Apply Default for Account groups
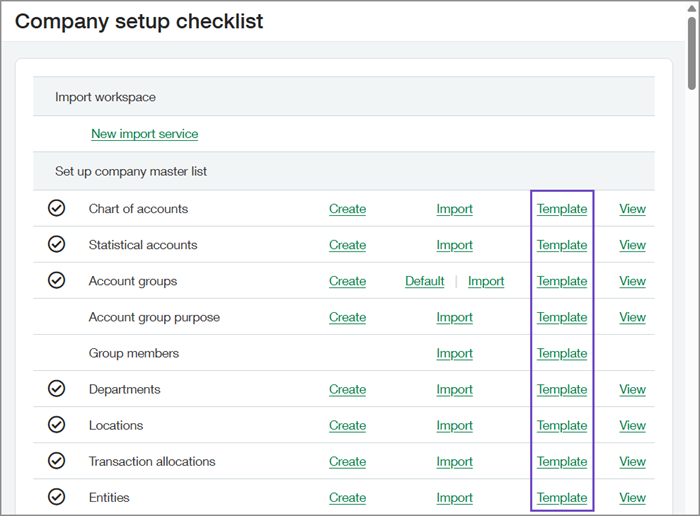Image resolution: width=700 pixels, height=516 pixels. coord(424,281)
